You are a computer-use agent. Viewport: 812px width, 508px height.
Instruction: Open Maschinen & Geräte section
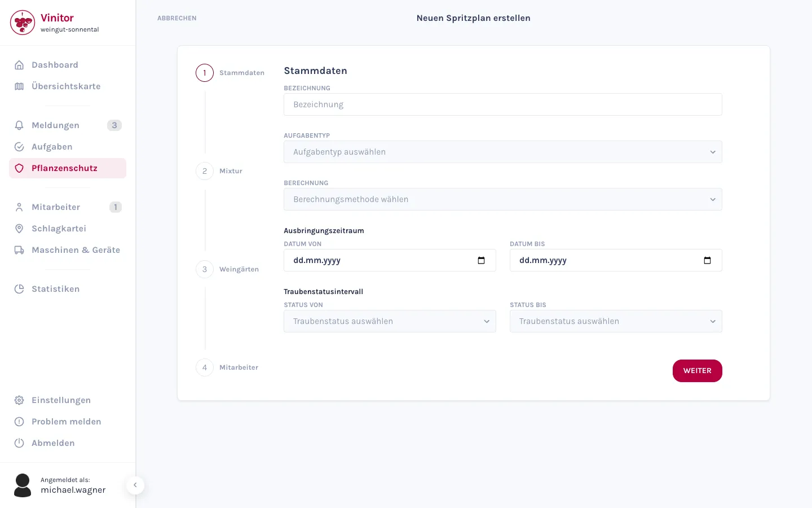pyautogui.click(x=68, y=250)
